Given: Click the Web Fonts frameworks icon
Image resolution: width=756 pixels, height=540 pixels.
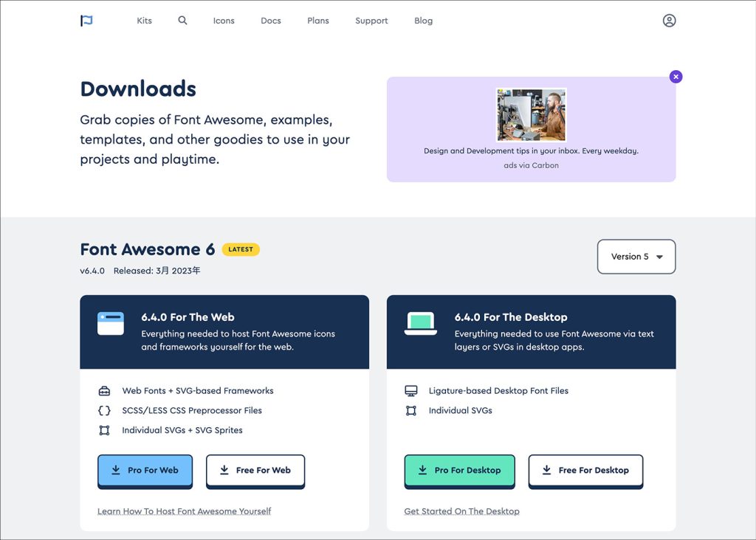Looking at the screenshot, I should click(x=104, y=390).
